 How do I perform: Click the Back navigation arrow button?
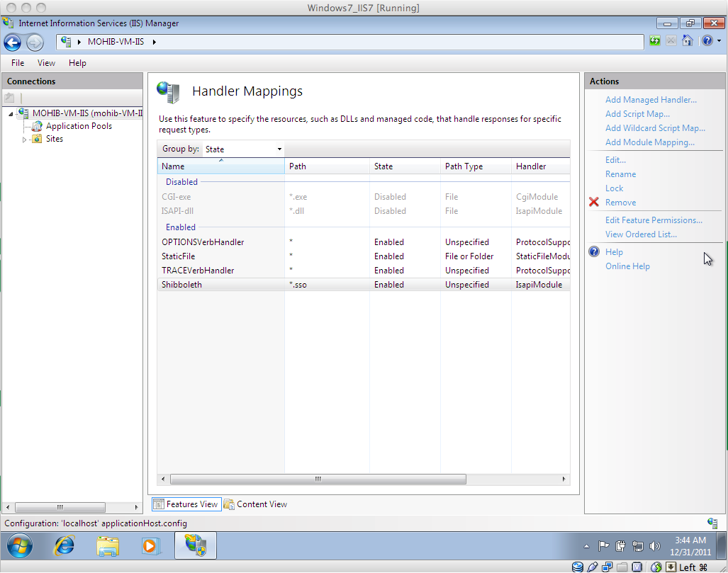[x=13, y=42]
